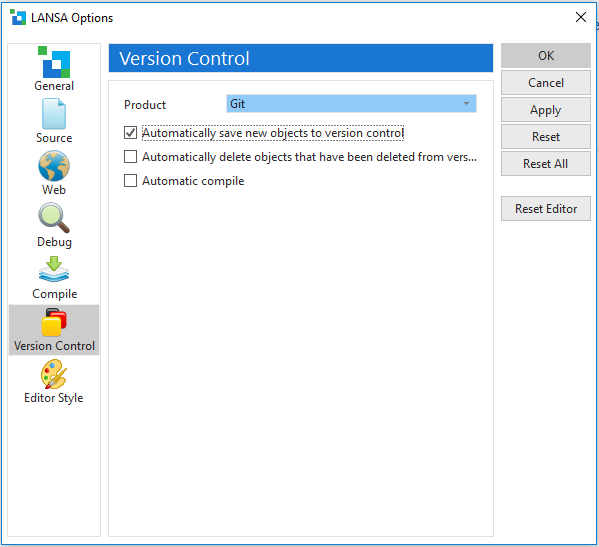This screenshot has width=599, height=547.
Task: Select the Debug magnifier icon
Action: pos(54,218)
